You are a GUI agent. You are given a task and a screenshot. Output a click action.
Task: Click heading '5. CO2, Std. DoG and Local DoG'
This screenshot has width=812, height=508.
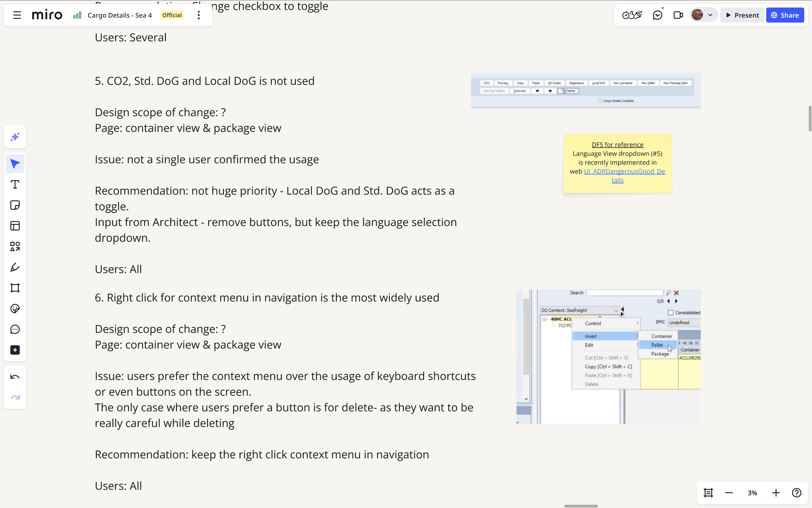click(204, 81)
